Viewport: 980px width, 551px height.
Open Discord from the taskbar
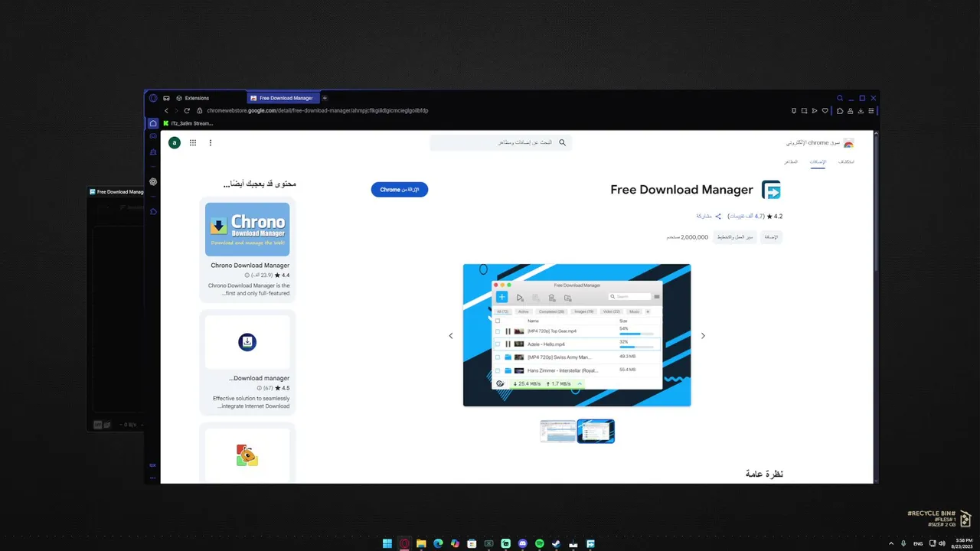pyautogui.click(x=522, y=543)
